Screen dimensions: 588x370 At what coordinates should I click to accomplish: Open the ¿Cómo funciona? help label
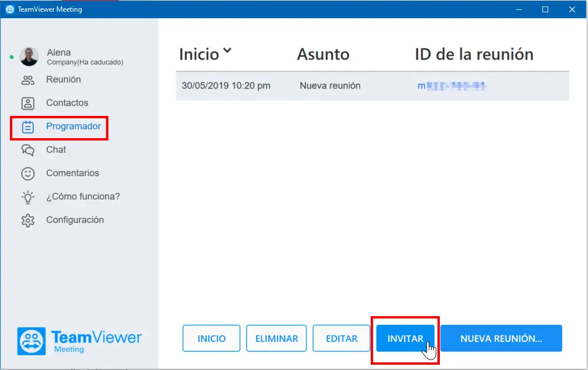(x=83, y=197)
